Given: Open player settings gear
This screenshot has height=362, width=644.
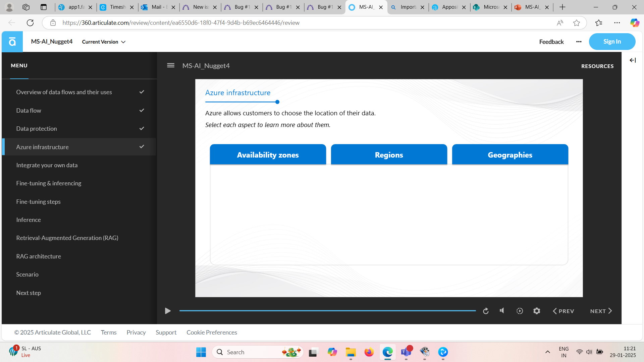Looking at the screenshot, I should tap(537, 311).
